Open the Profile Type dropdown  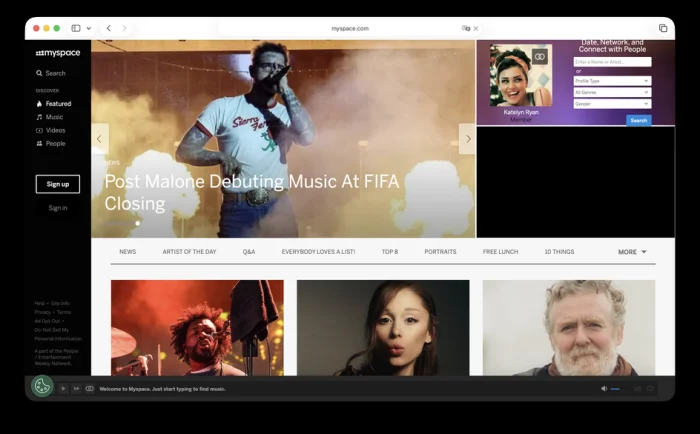pyautogui.click(x=612, y=81)
